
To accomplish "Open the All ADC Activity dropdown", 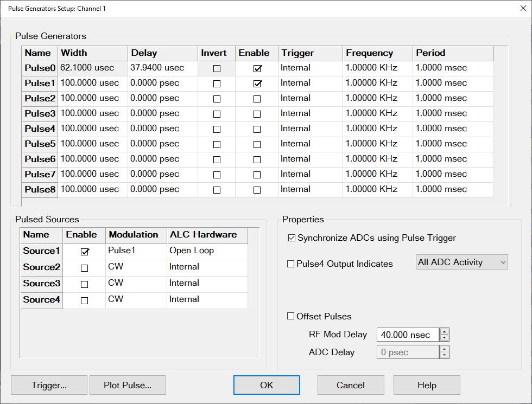I will coord(461,262).
